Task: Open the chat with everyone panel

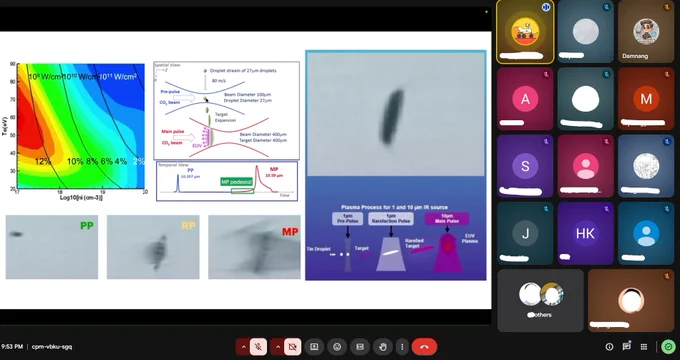Action: point(626,347)
